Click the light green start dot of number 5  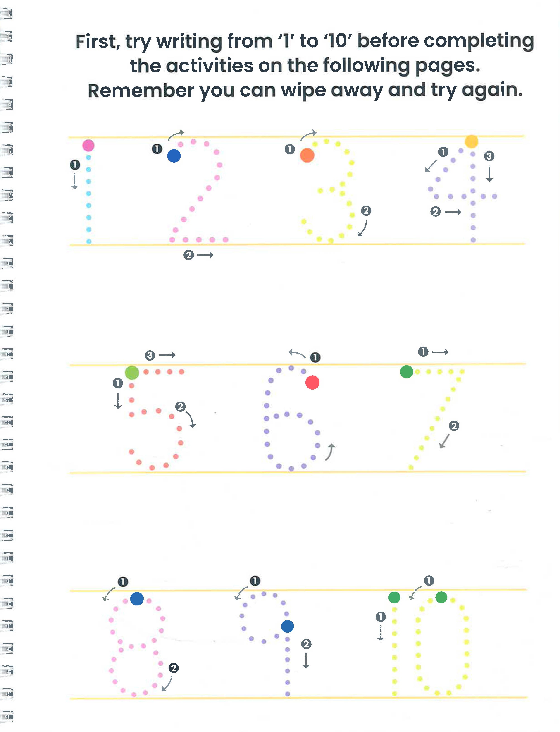(x=132, y=373)
